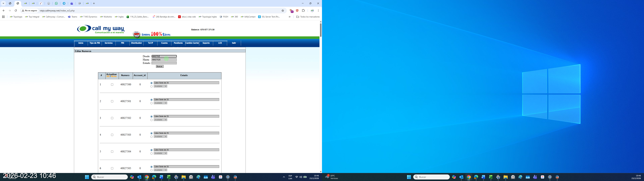This screenshot has width=644, height=181.
Task: Expand Available dropdown for number 40027502
Action: [x=160, y=120]
